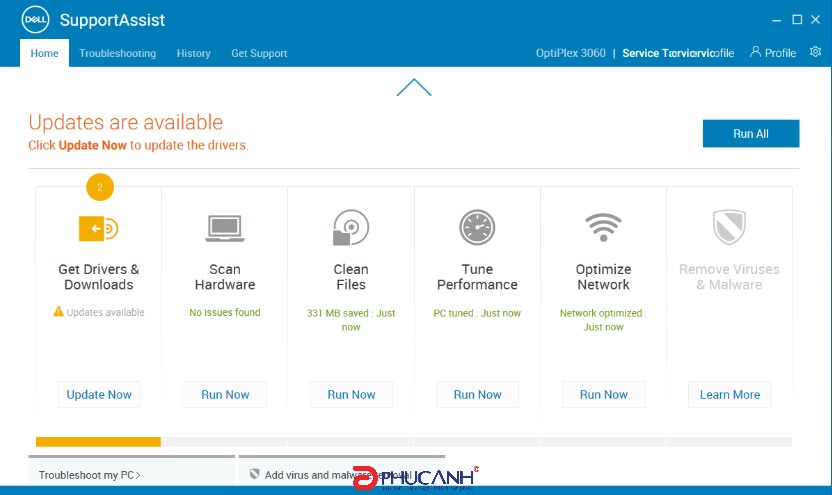This screenshot has height=495, width=832.
Task: Click the shield icon beside Add virus removal
Action: point(255,474)
